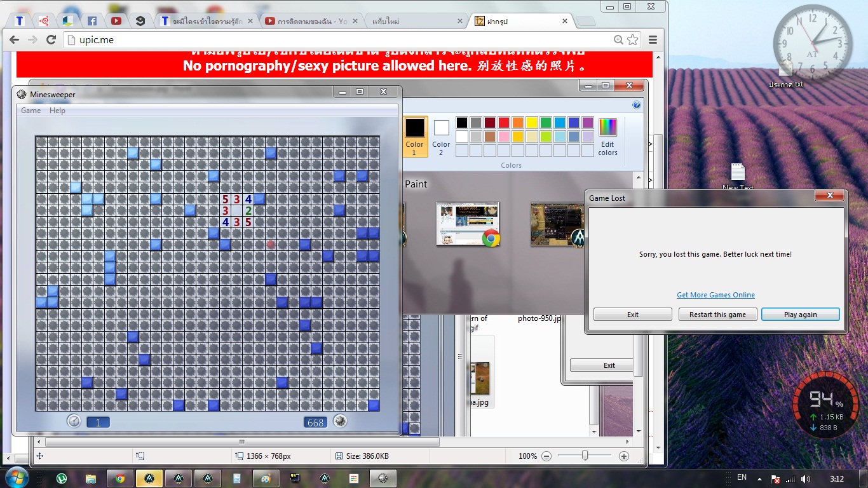Click the Minesweeper taskbar icon

383,478
